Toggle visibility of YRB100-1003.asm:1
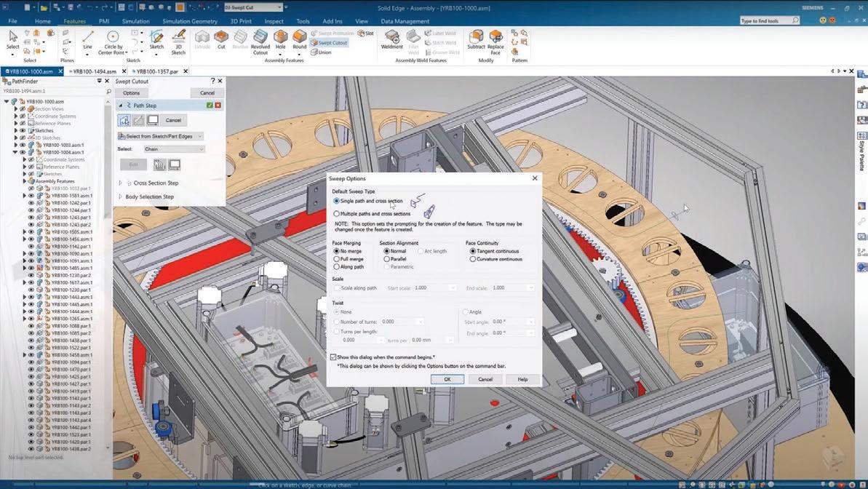 [23, 145]
